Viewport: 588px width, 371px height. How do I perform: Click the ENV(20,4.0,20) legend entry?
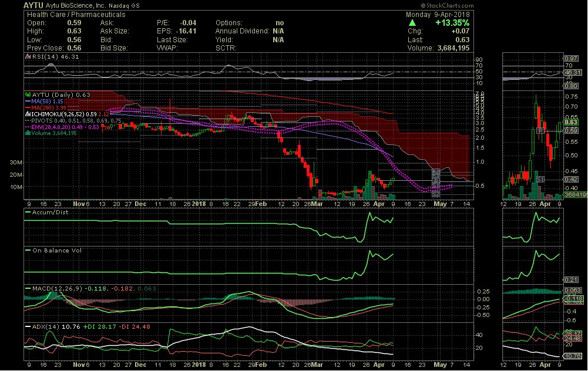[x=62, y=127]
